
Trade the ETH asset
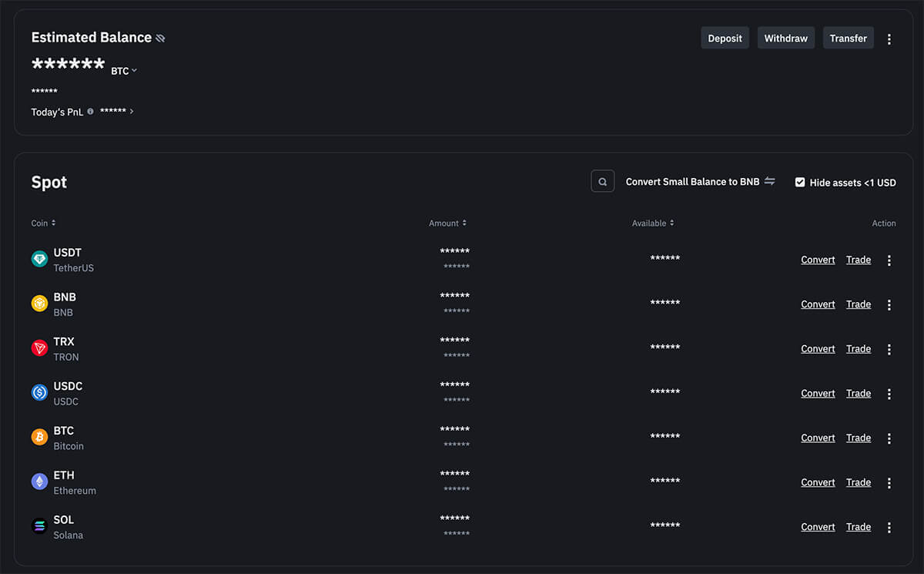pyautogui.click(x=858, y=482)
